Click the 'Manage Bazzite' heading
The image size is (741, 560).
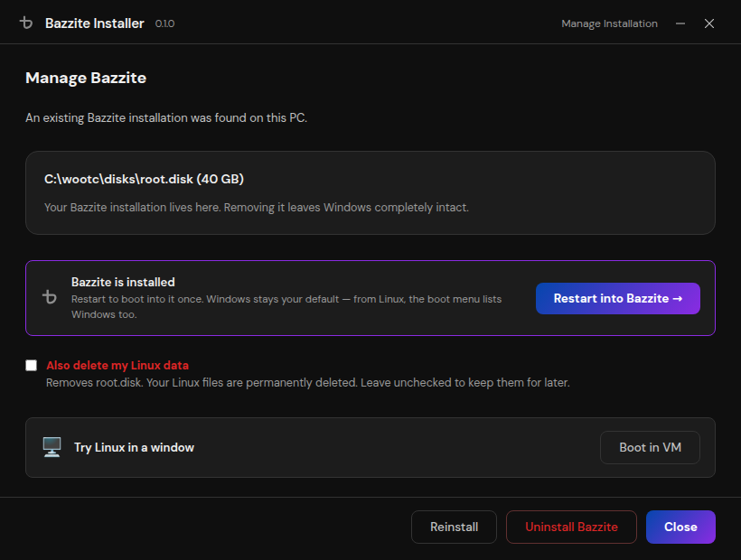[86, 78]
